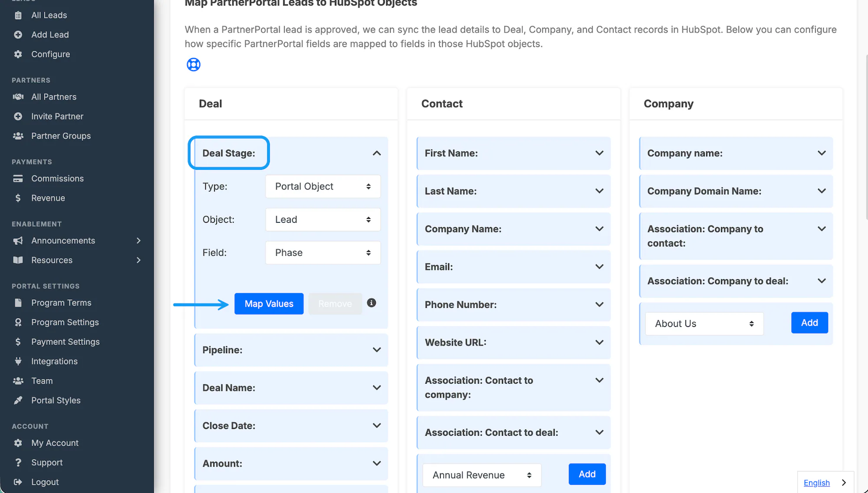Click the info icon beside Remove
Viewport: 868px width, 493px height.
pos(372,303)
